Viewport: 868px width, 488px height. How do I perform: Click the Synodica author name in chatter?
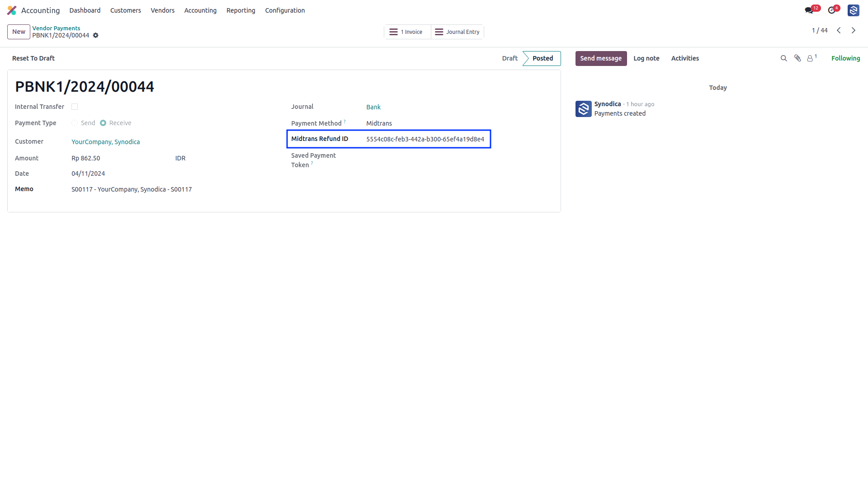click(608, 104)
